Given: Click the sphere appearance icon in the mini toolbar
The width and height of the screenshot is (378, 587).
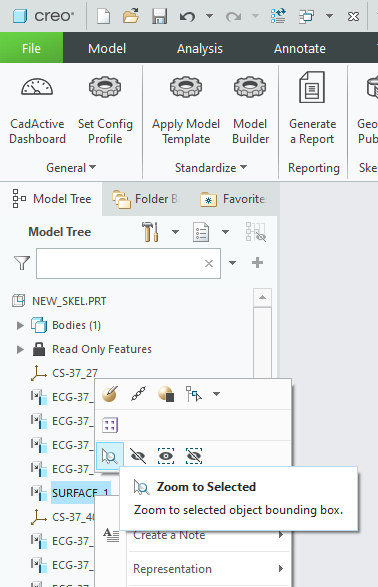Looking at the screenshot, I should coord(166,394).
